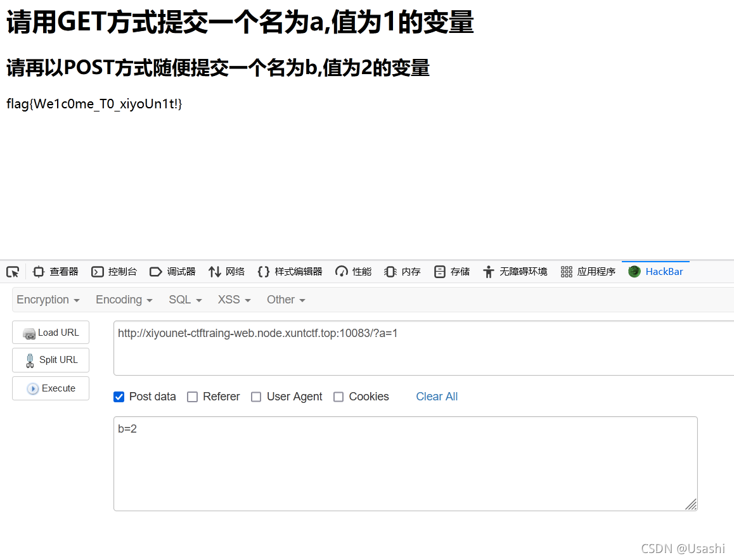The height and width of the screenshot is (560, 734).
Task: Click the flag{We1c0me_T0_xiyoUn1t!} text
Action: tap(94, 104)
